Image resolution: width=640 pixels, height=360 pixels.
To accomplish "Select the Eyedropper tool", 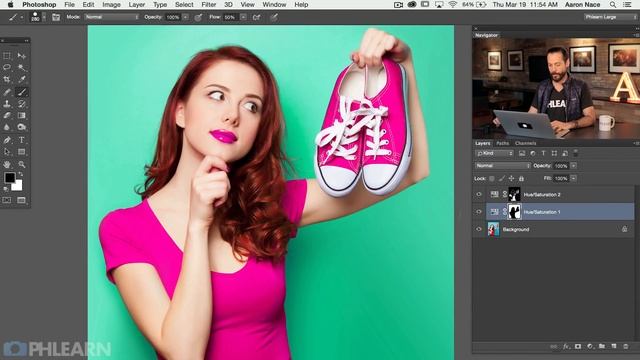I will pyautogui.click(x=22, y=80).
